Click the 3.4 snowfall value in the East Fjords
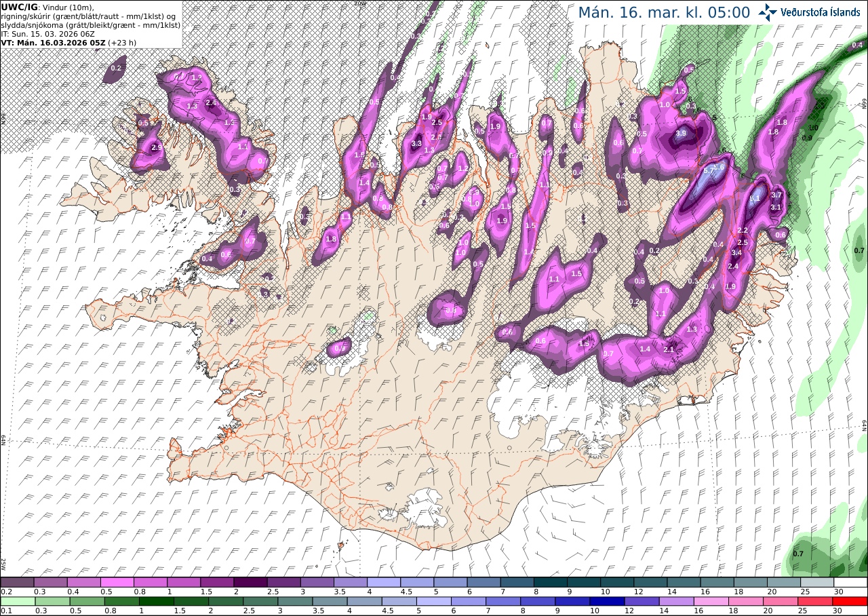Viewport: 868px width, 616px height. click(x=737, y=252)
